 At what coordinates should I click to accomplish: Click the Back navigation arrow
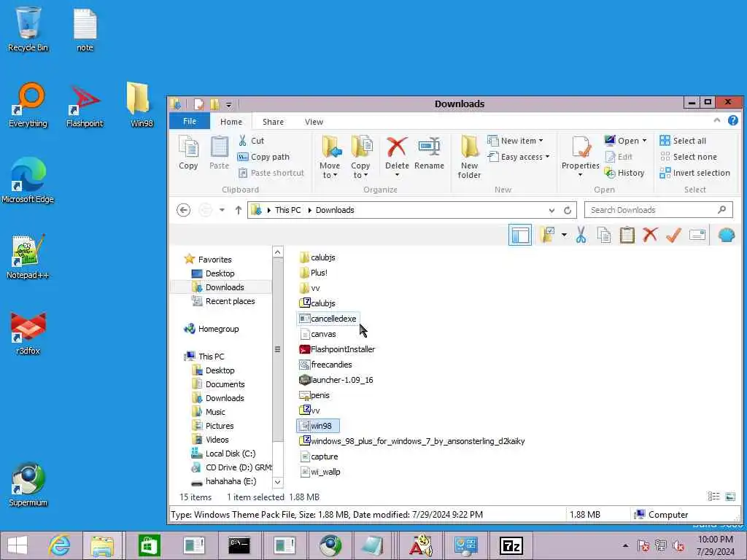[183, 210]
